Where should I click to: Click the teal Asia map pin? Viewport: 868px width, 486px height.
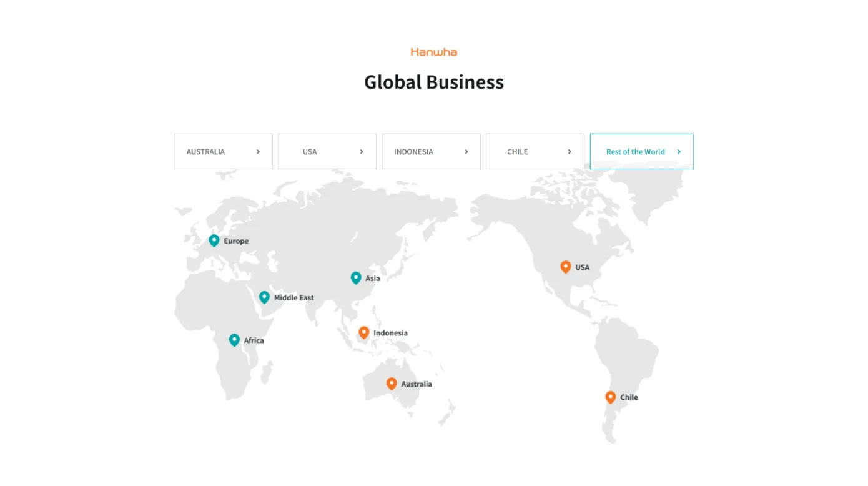(356, 277)
